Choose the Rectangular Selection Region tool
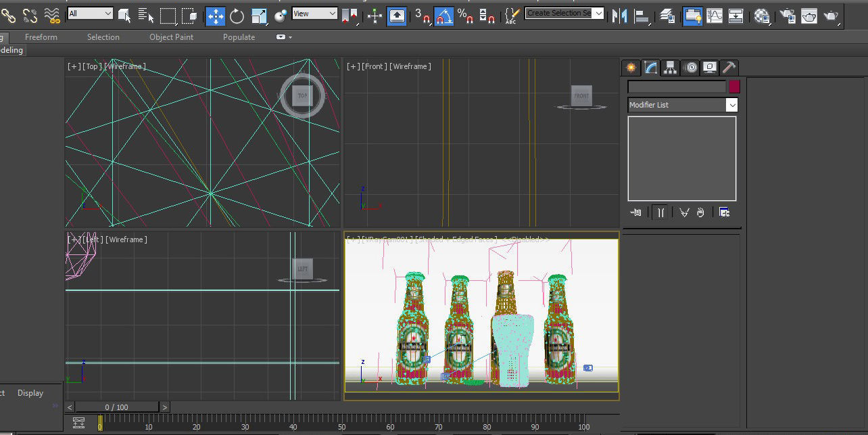 click(x=168, y=15)
